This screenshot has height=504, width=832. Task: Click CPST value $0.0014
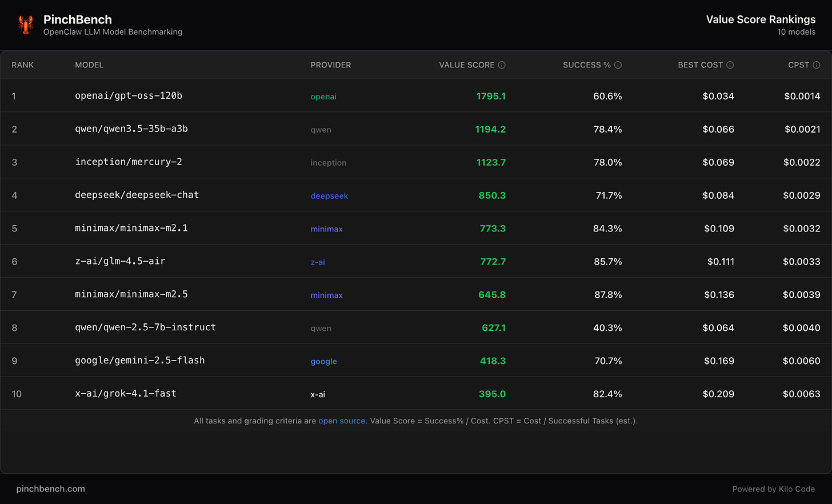click(x=802, y=97)
